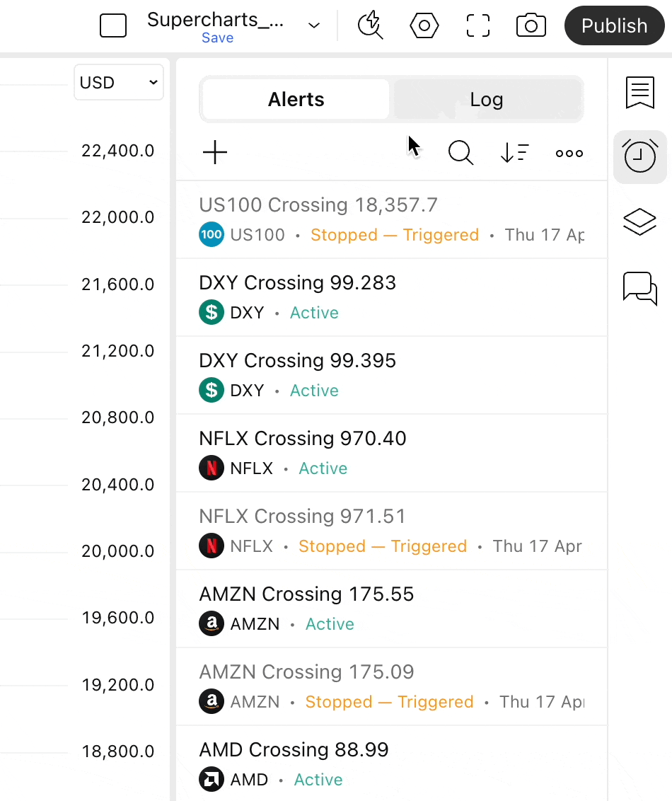This screenshot has width=672, height=801.
Task: Open object tree layers sidebar icon
Action: (640, 222)
